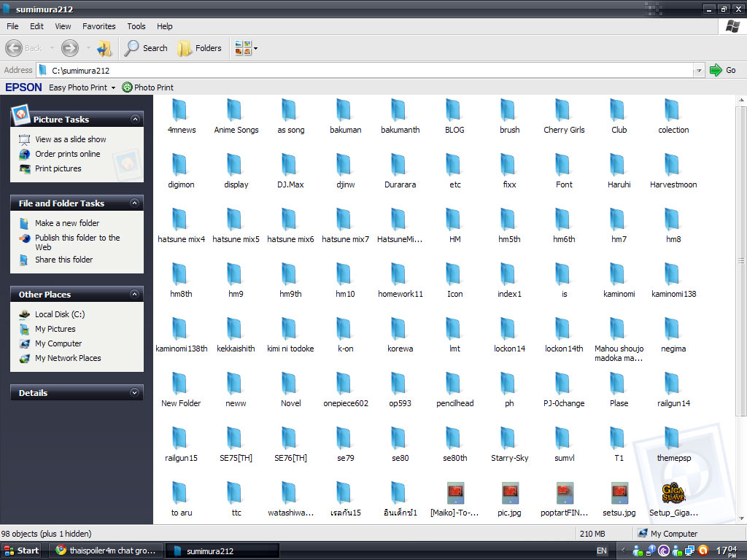The image size is (747, 560).
Task: Open the Tools menu
Action: 136,26
